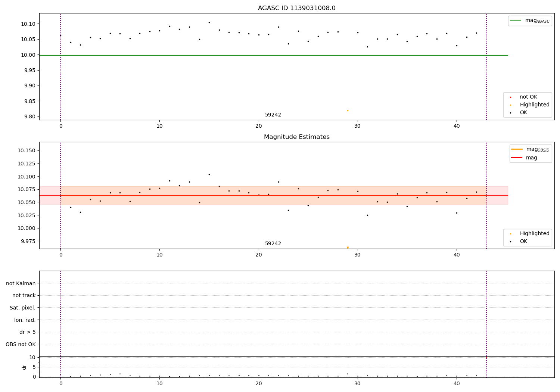The image size is (560, 392).
Task: Click the "9.85" y-axis tick label
Action: [29, 102]
